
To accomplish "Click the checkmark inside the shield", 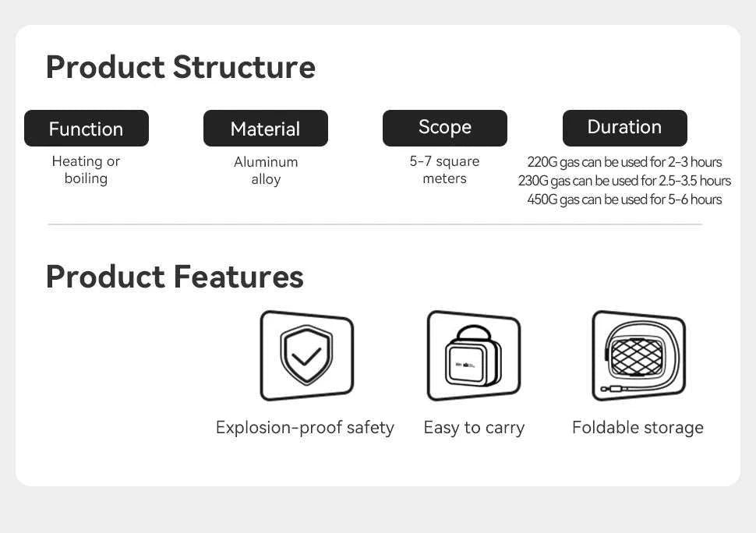I will click(x=306, y=357).
